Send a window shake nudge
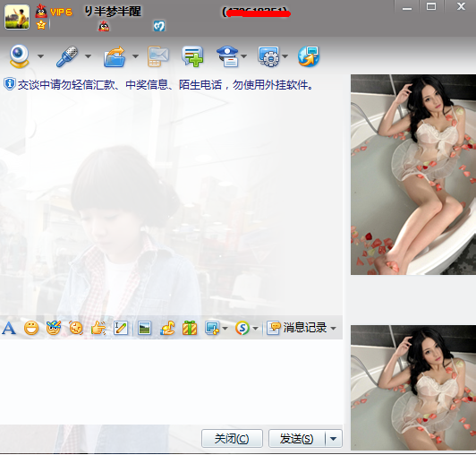Screen dimensions: 476x455 76,328
